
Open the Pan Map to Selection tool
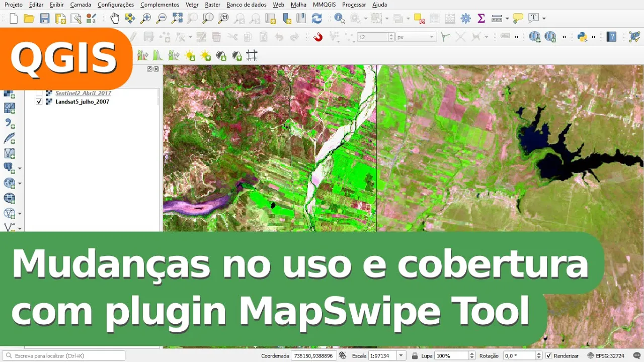pyautogui.click(x=130, y=19)
